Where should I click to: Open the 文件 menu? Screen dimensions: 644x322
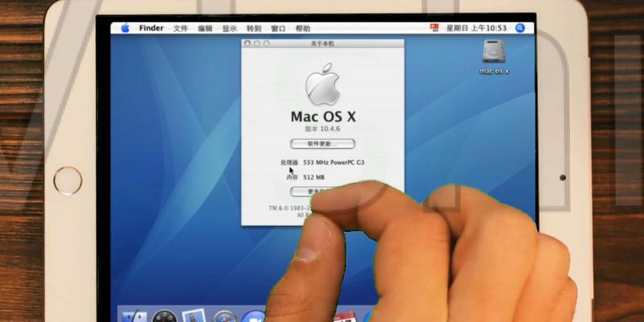(180, 28)
